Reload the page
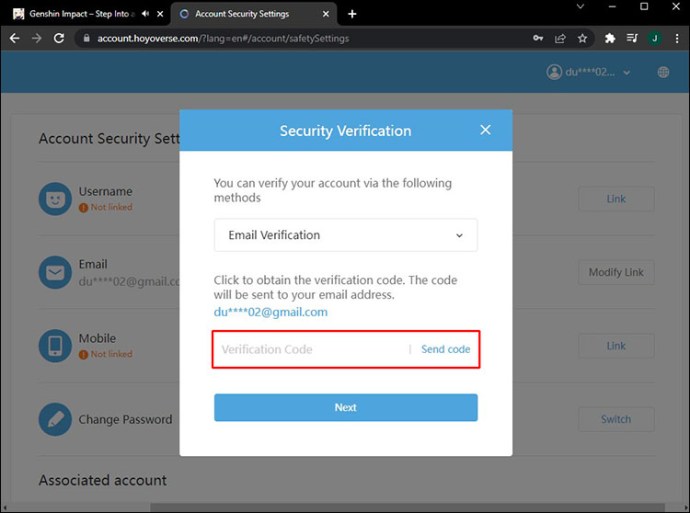The height and width of the screenshot is (513, 690). 59,38
